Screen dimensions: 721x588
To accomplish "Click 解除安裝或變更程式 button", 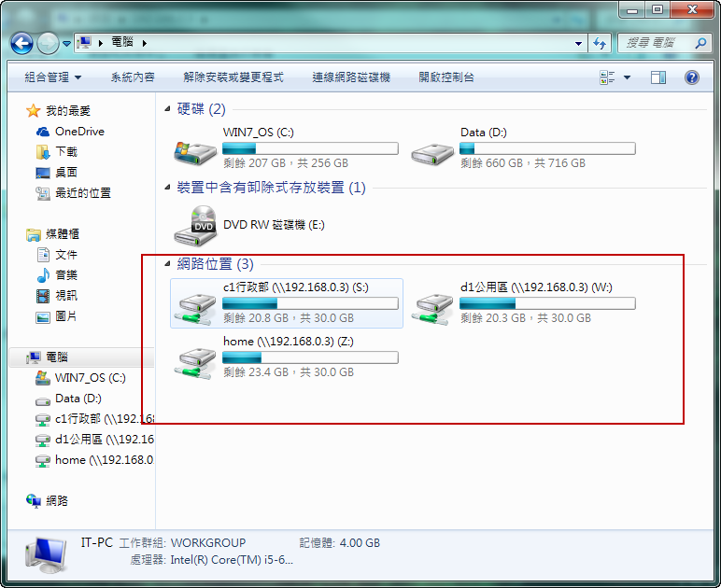I will point(233,77).
